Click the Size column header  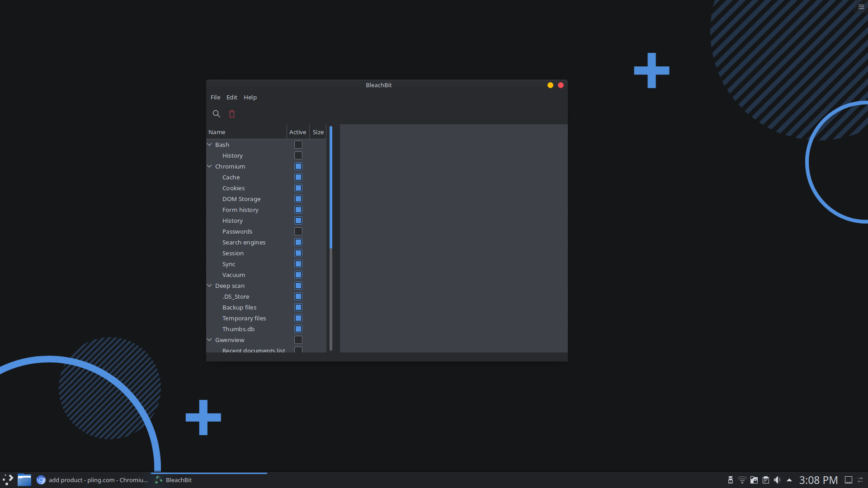pyautogui.click(x=318, y=132)
